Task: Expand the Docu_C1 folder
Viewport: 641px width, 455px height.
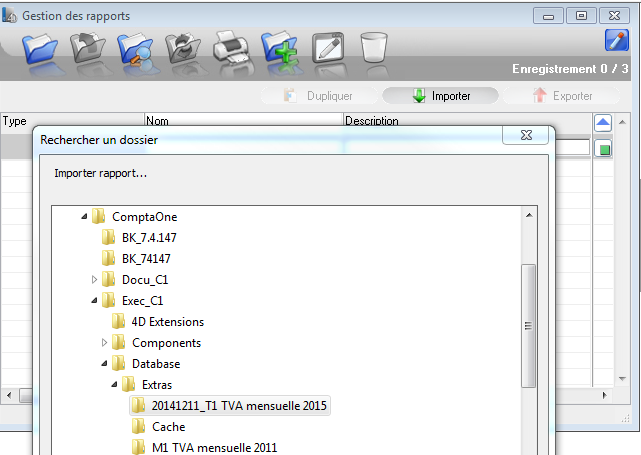Action: (x=94, y=280)
